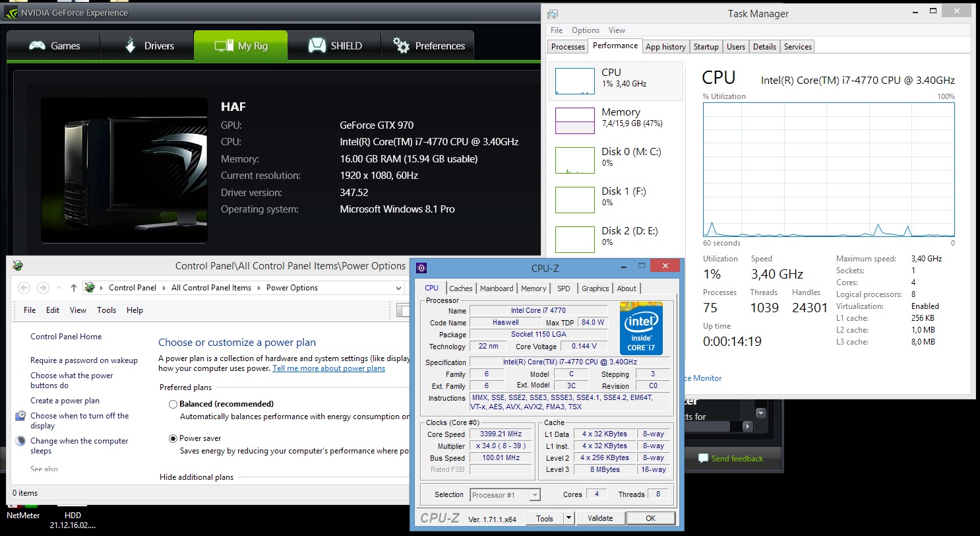The width and height of the screenshot is (980, 536).
Task: Click Require a password on wakeup
Action: point(84,360)
